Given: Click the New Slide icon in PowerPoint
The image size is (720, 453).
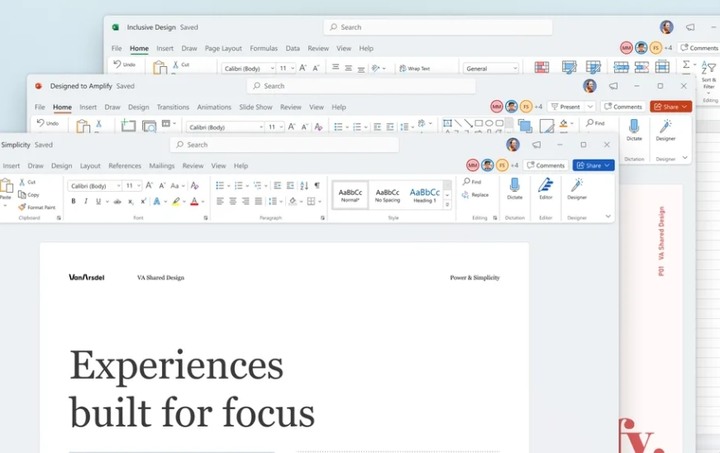Looking at the screenshot, I should coord(128,125).
